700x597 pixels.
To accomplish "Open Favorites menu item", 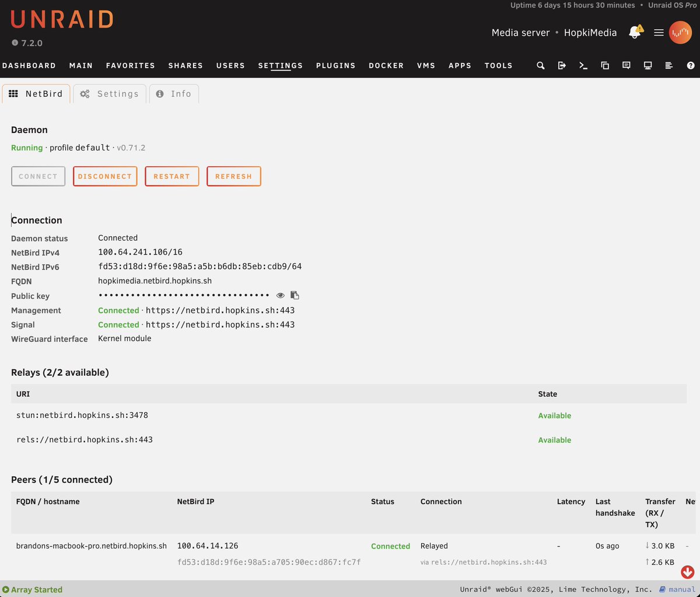I will pos(131,65).
